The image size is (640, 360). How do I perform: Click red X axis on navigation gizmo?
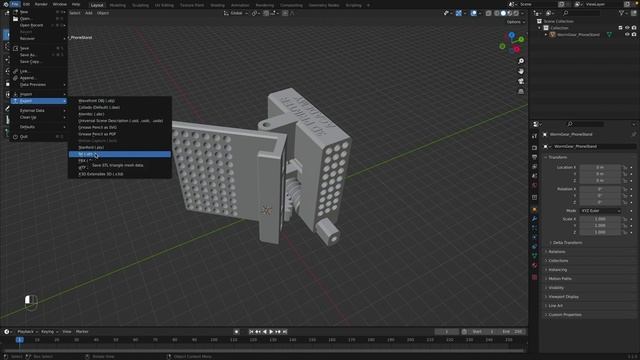point(517,49)
